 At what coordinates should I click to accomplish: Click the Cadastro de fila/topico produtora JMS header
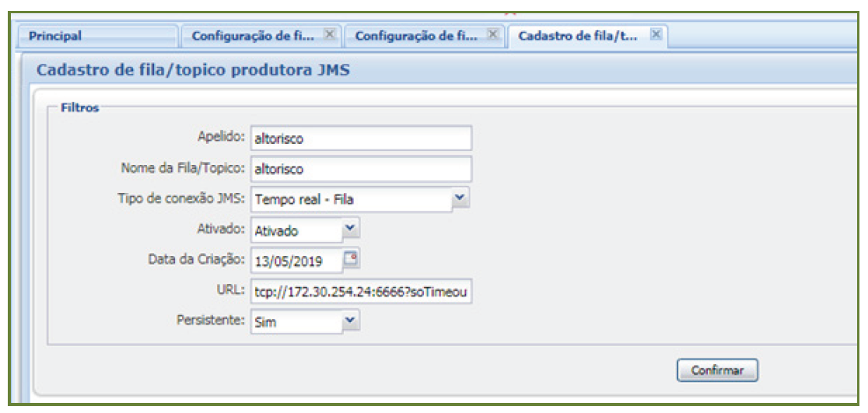(194, 72)
